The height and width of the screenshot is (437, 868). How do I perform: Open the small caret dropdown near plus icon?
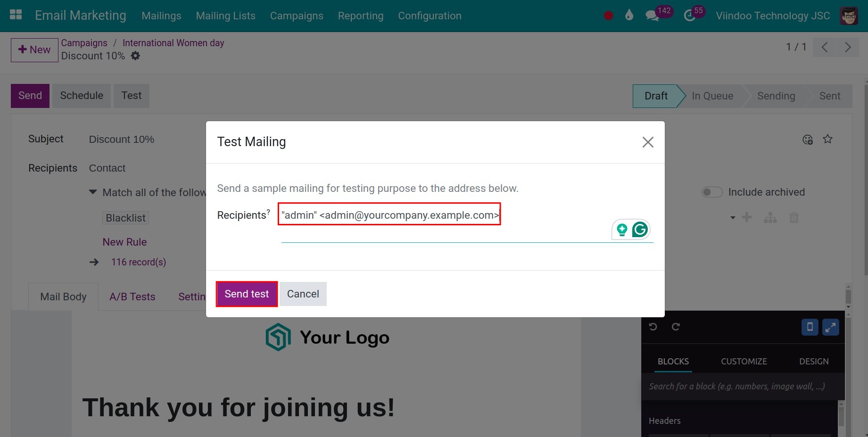733,218
